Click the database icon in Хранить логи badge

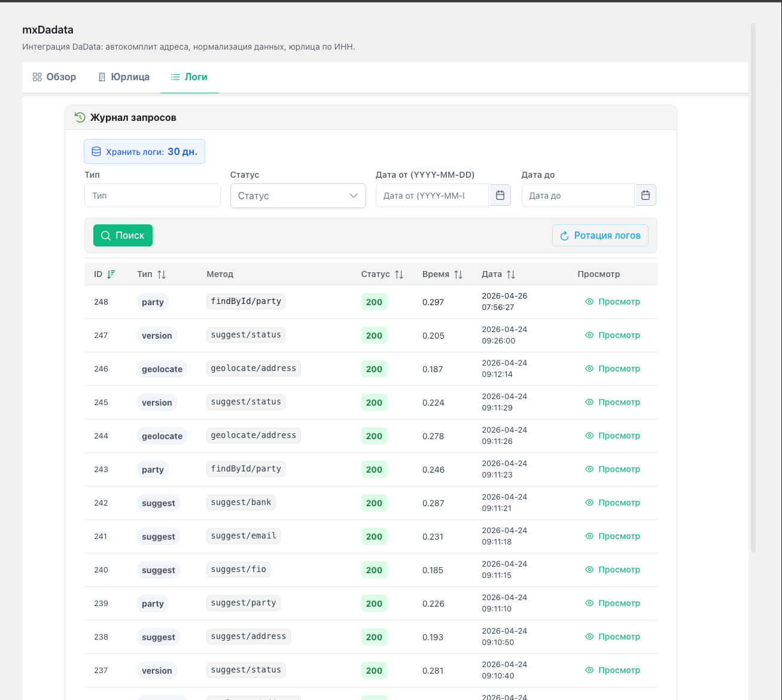[96, 151]
